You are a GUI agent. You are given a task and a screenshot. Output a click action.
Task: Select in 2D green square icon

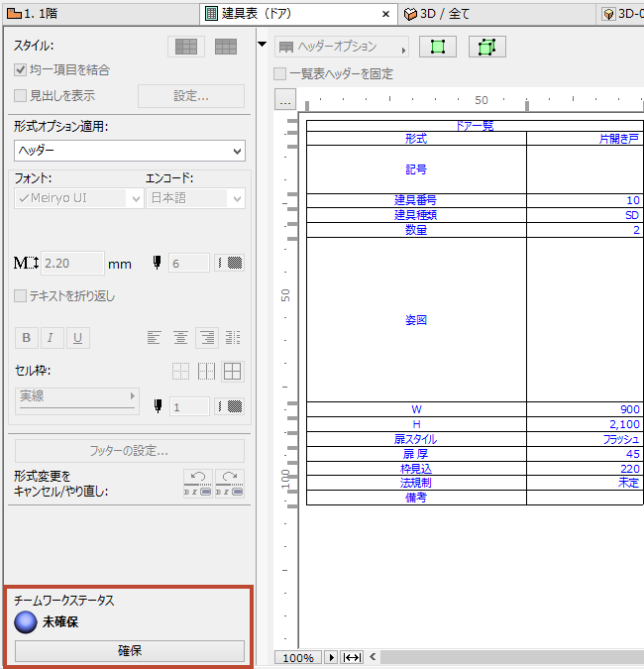click(438, 47)
